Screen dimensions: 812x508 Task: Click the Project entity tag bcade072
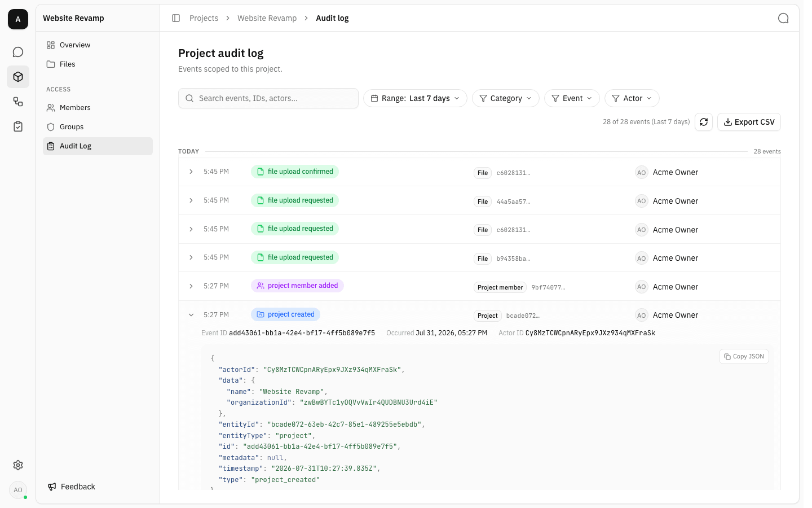[488, 316]
